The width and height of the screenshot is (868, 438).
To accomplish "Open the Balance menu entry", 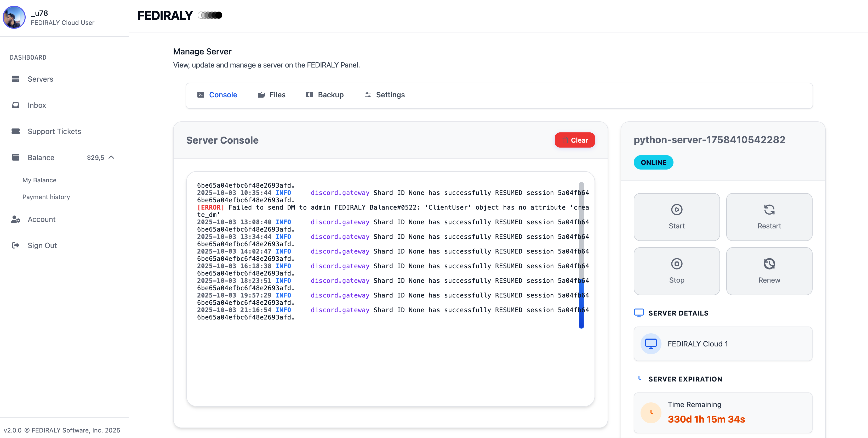I will coord(41,158).
